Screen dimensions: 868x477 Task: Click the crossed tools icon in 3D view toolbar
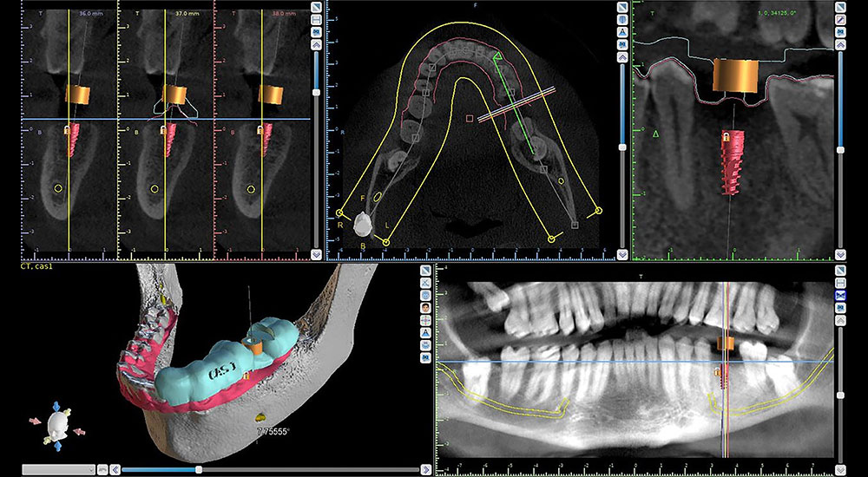(x=425, y=282)
